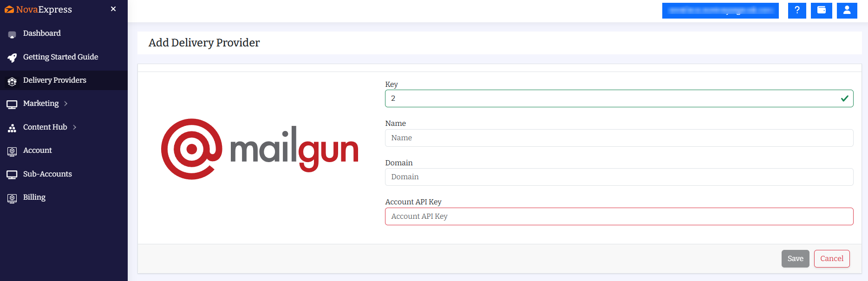
Task: Click the Billing sidebar icon
Action: [12, 198]
